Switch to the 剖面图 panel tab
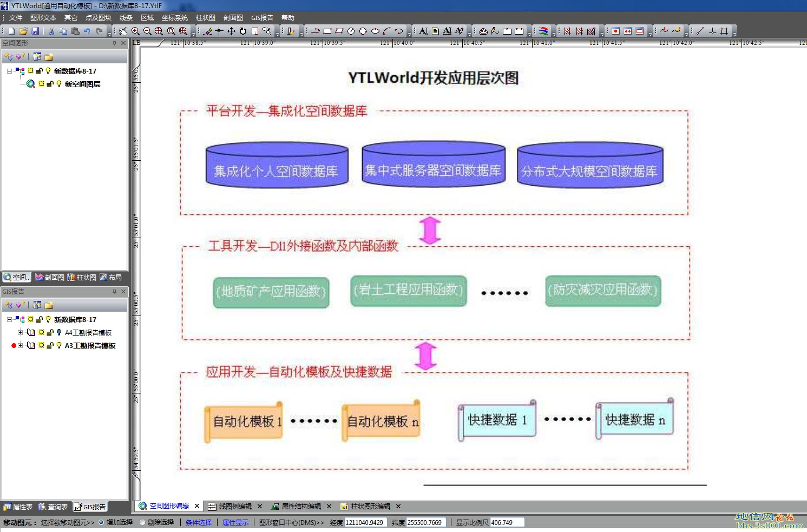 pyautogui.click(x=49, y=277)
